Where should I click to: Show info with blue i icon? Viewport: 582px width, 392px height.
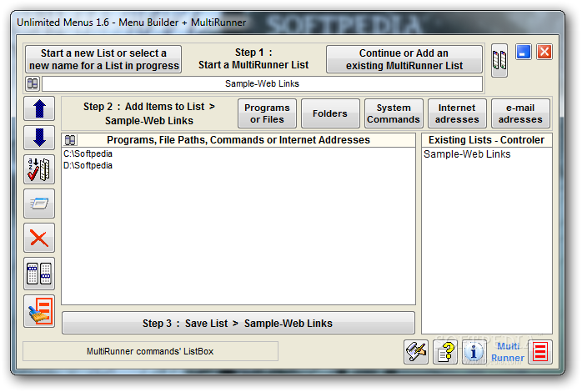point(474,351)
